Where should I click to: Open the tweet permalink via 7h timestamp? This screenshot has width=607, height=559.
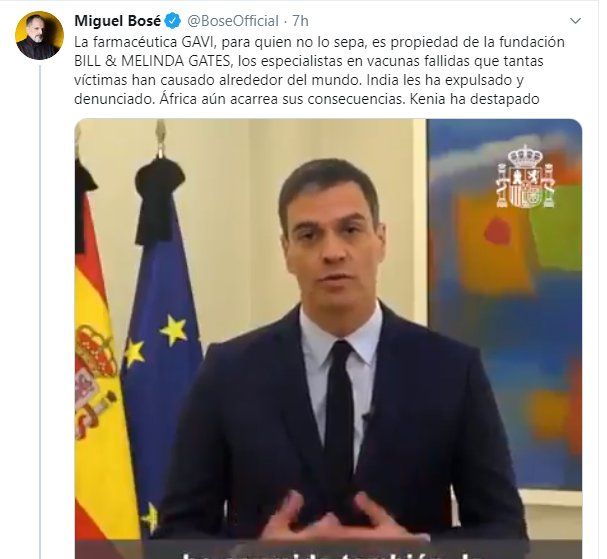pos(300,21)
